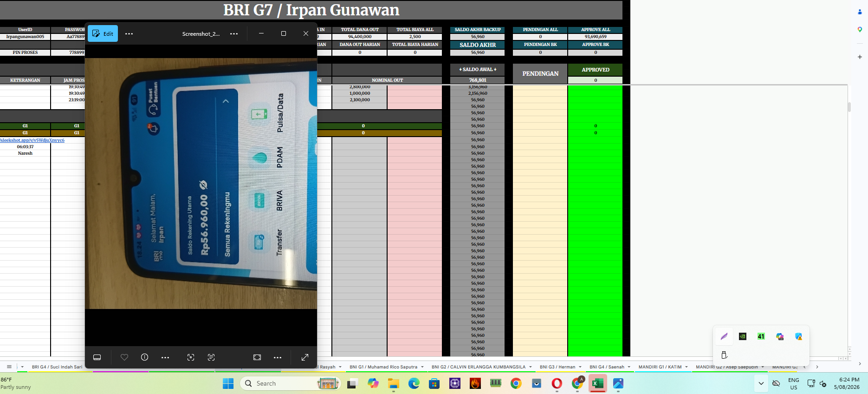This screenshot has width=868, height=394.
Task: Mark the photo as favorite with the heart icon
Action: (x=124, y=357)
